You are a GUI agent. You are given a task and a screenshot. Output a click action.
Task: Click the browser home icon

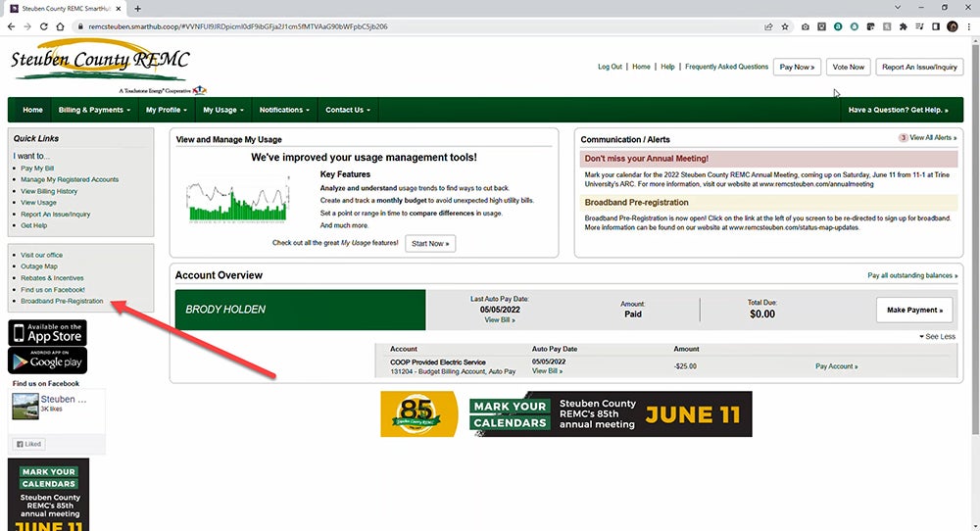coord(60,26)
